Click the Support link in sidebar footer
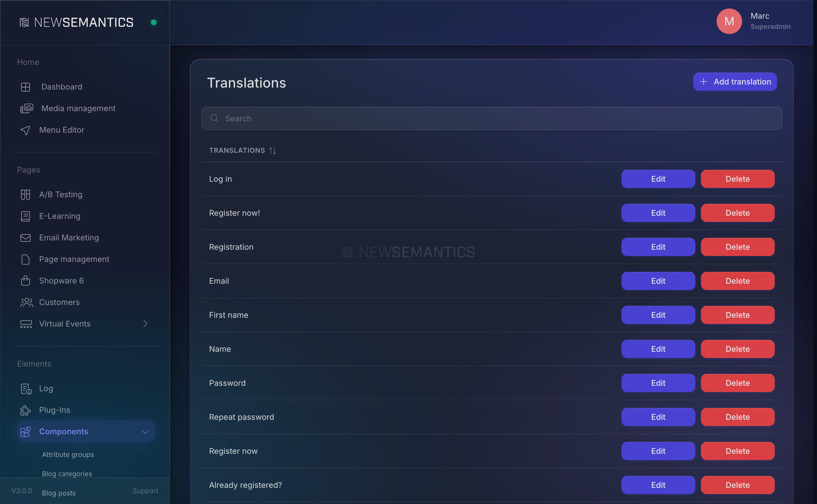This screenshot has width=817, height=504. [x=146, y=491]
